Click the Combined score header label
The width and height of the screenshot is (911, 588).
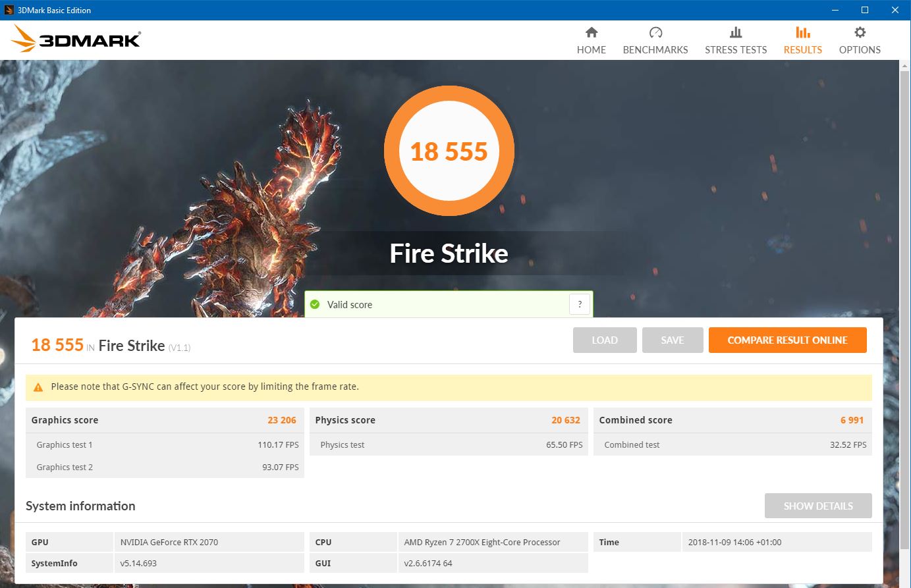pyautogui.click(x=636, y=420)
